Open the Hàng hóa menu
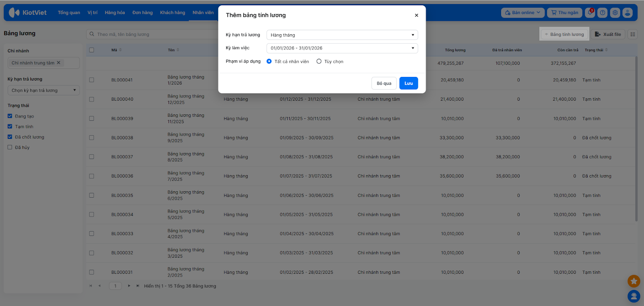The width and height of the screenshot is (644, 306). pyautogui.click(x=115, y=12)
